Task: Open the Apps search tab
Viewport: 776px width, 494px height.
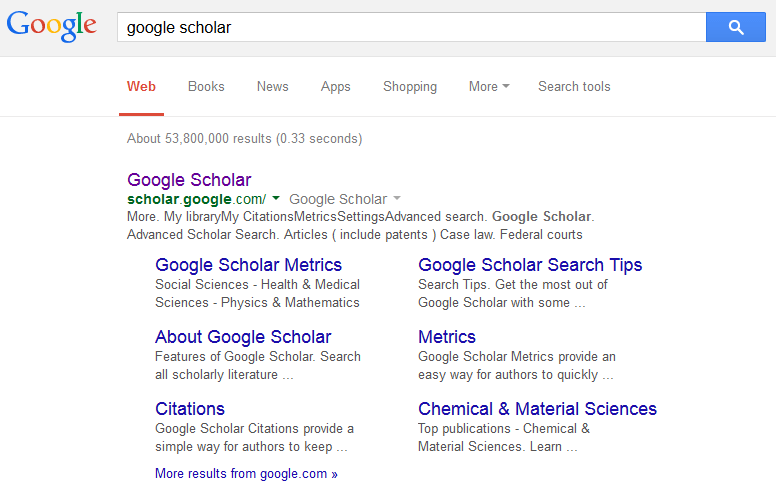Action: [336, 86]
